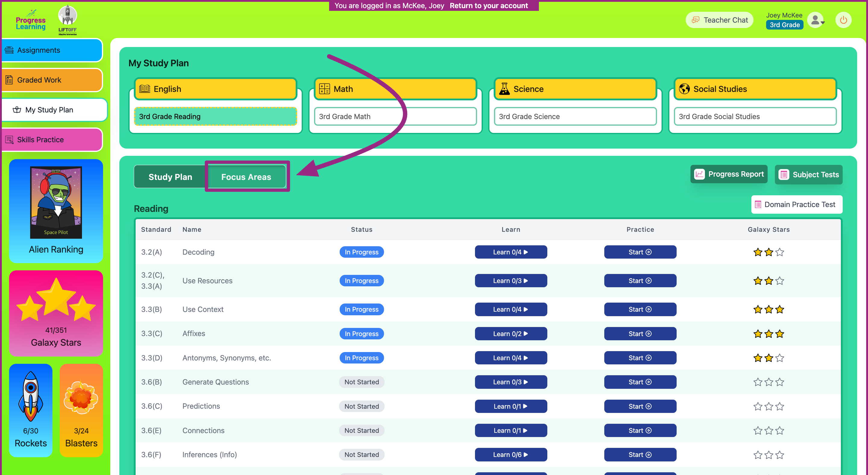The image size is (868, 475).
Task: Open Assignments from the sidebar
Action: tap(52, 50)
